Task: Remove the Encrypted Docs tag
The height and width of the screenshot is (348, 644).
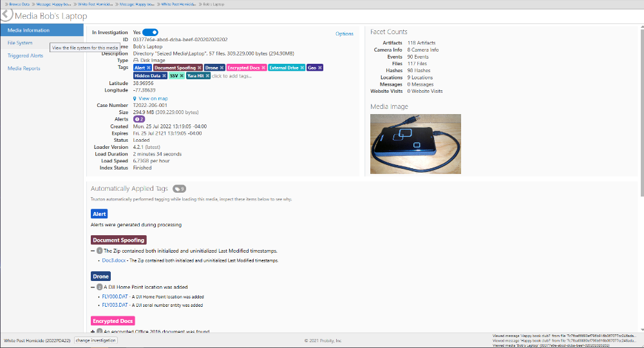Action: [263, 68]
